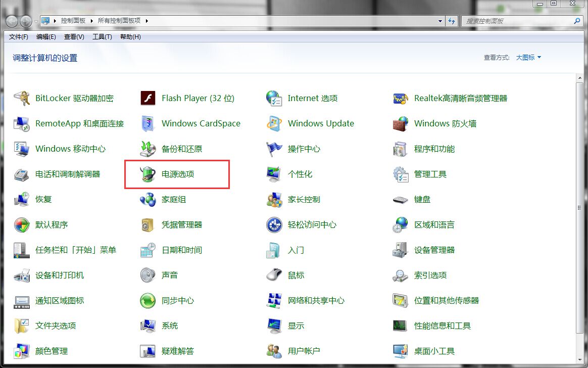
Task: Open the 区域和语言 globe icon
Action: [x=400, y=225]
